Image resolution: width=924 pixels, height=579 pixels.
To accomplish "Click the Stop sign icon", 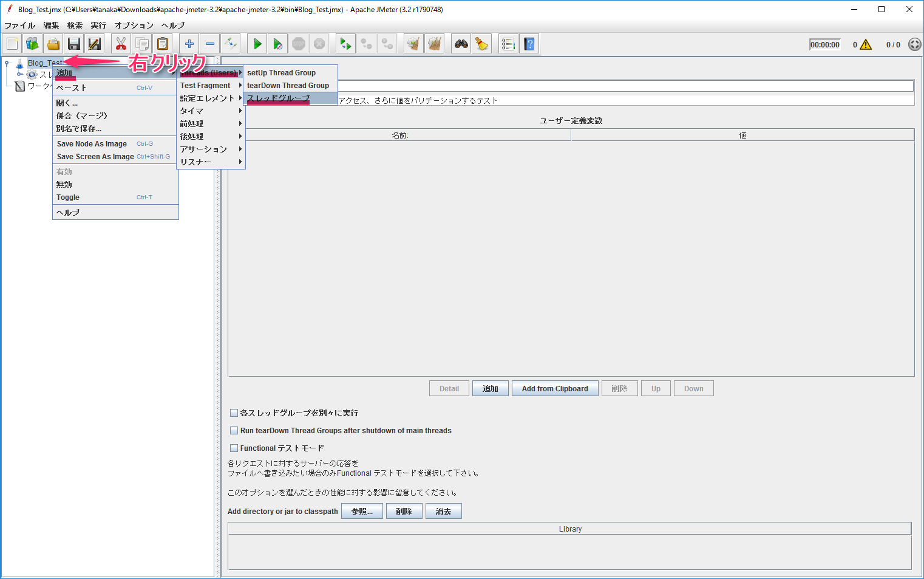I will 299,44.
